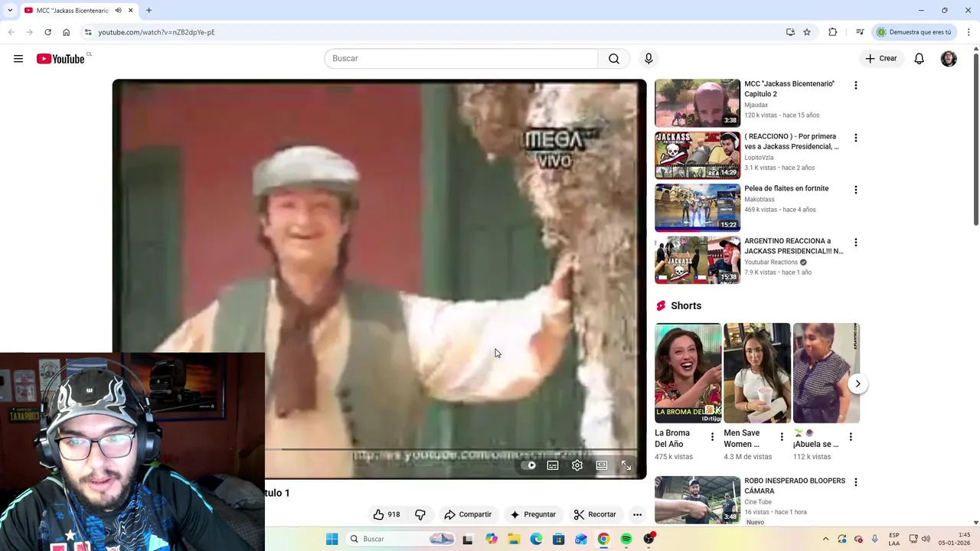Viewport: 980px width, 551px height.
Task: Open options for 'Pelea de flaites en fortnite'
Action: point(856,190)
